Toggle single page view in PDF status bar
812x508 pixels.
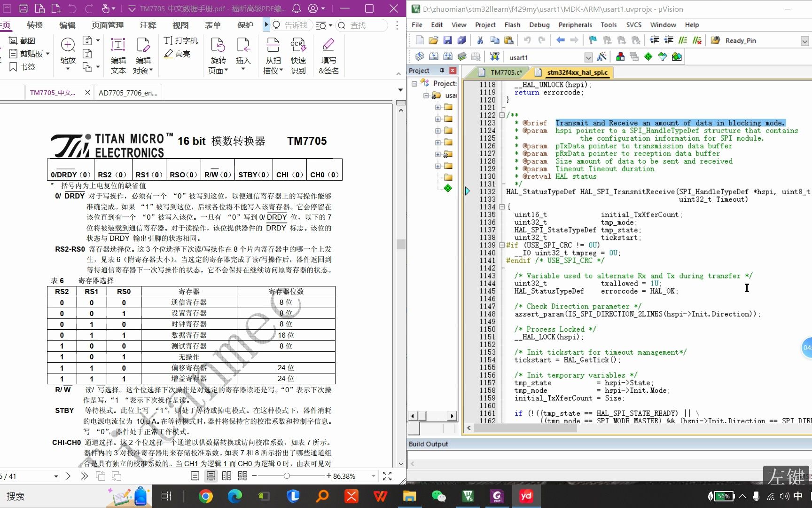tap(195, 476)
